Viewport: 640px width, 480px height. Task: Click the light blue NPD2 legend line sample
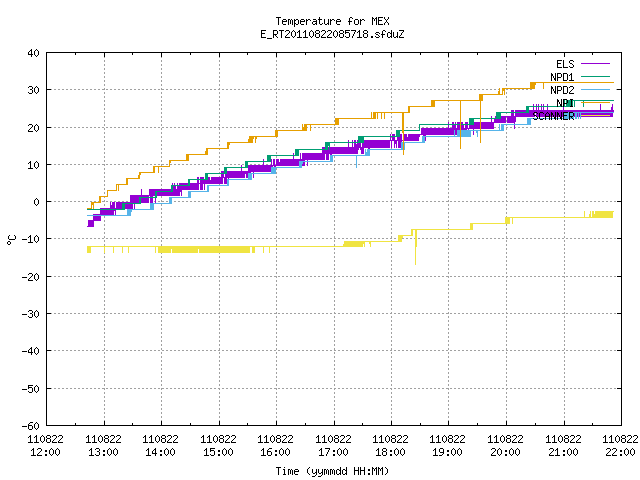[x=596, y=90]
